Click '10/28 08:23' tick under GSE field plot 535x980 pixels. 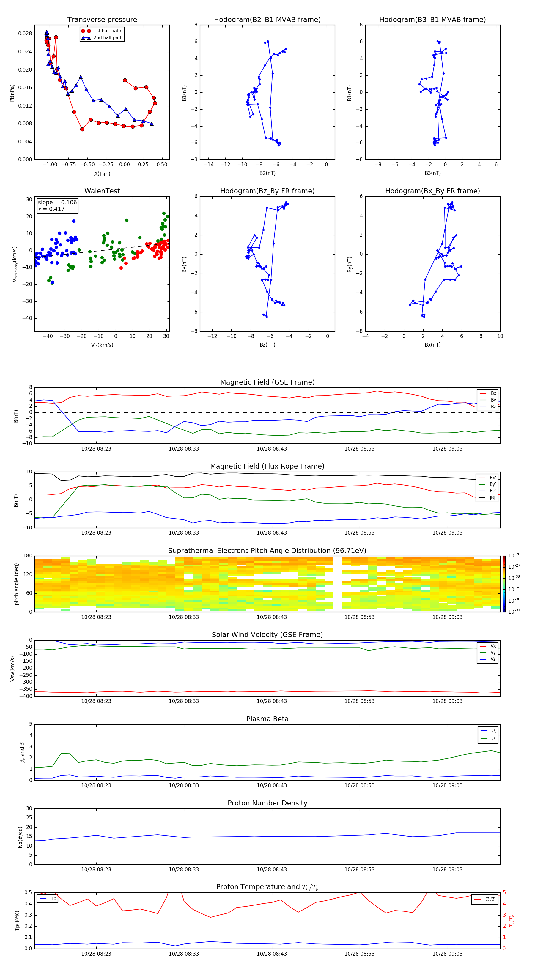click(x=96, y=449)
